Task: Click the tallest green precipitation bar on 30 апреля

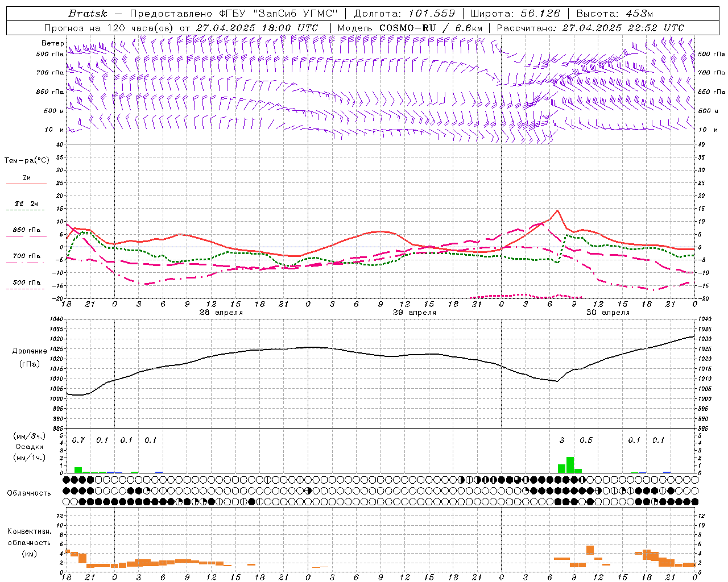Action: click(x=570, y=465)
